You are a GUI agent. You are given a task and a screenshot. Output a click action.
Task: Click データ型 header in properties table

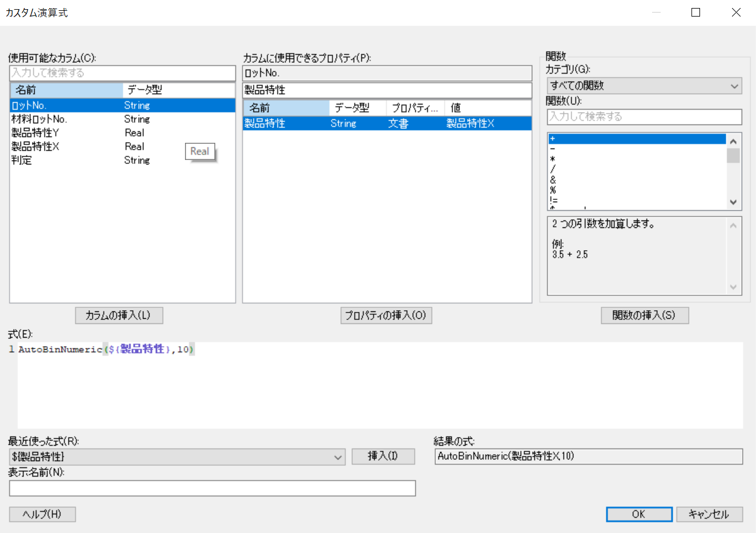coord(358,108)
